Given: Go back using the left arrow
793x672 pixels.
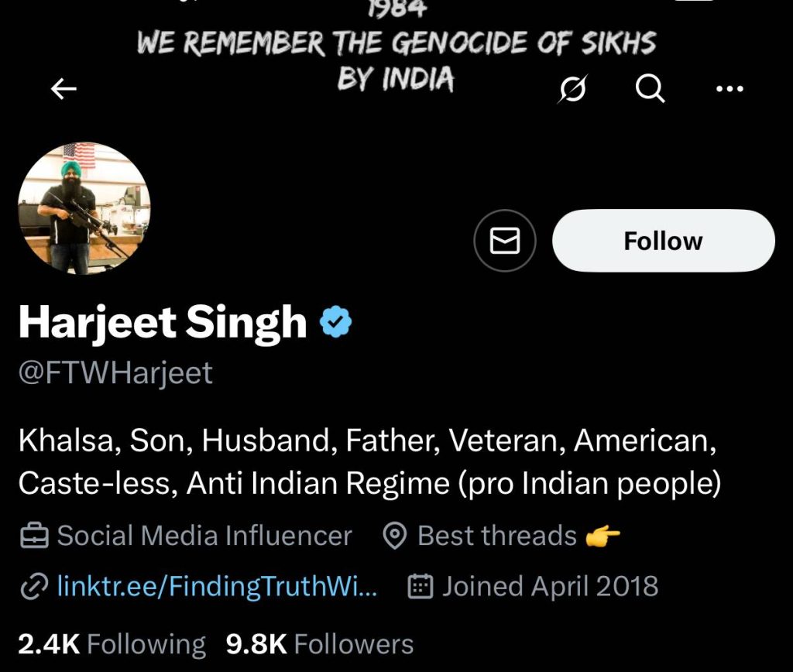Looking at the screenshot, I should pyautogui.click(x=64, y=90).
